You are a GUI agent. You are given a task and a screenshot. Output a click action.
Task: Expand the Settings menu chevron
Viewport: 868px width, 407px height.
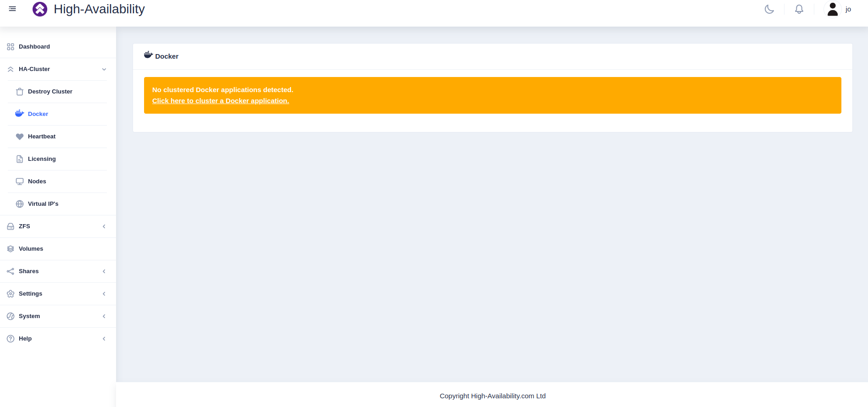104,294
